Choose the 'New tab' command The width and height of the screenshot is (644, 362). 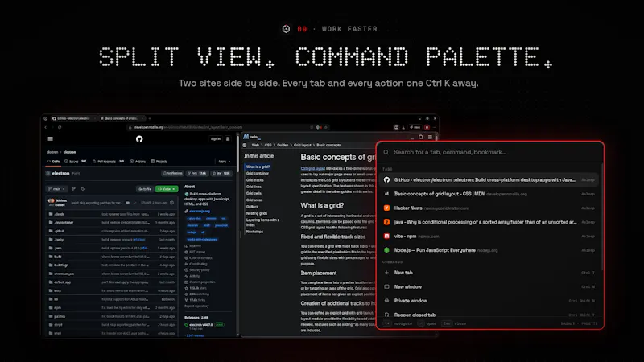pos(489,273)
